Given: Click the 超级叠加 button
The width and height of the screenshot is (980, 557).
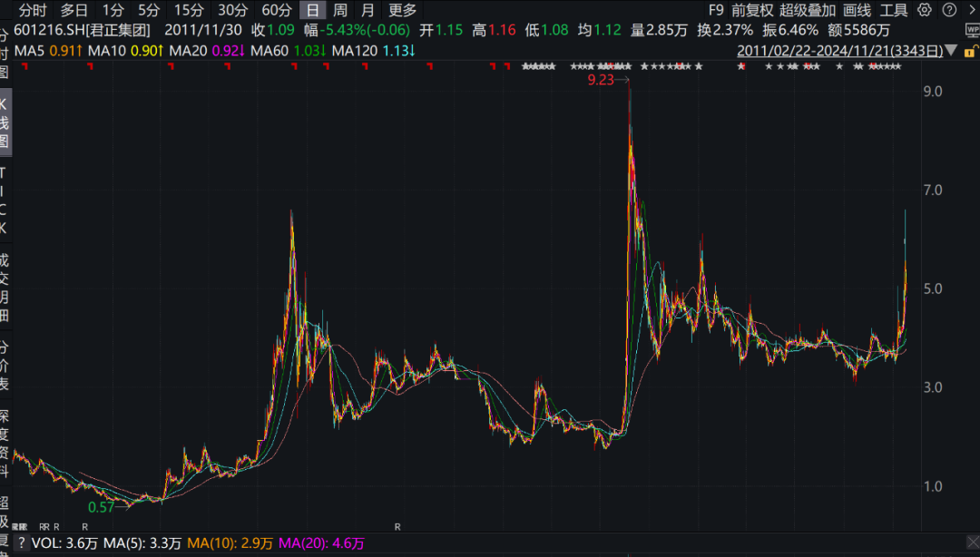Looking at the screenshot, I should (x=808, y=11).
